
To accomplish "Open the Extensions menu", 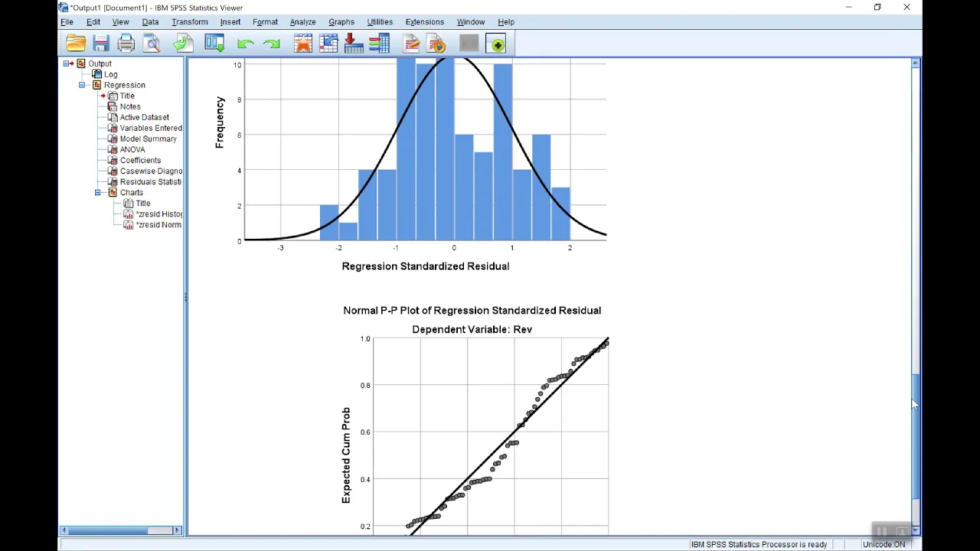I will tap(424, 22).
